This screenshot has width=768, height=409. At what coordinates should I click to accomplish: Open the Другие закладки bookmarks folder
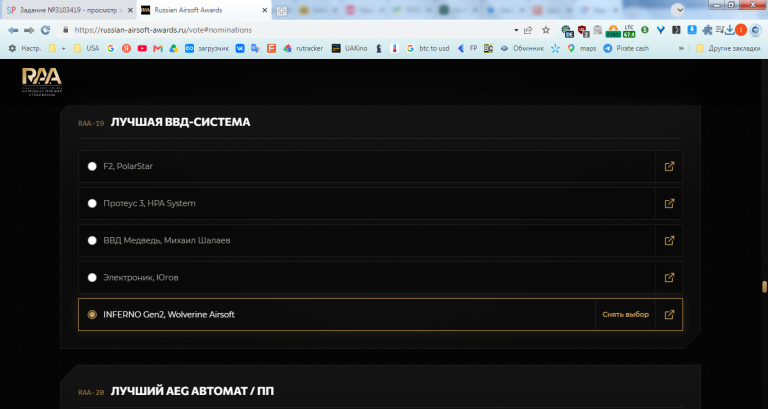pos(728,48)
